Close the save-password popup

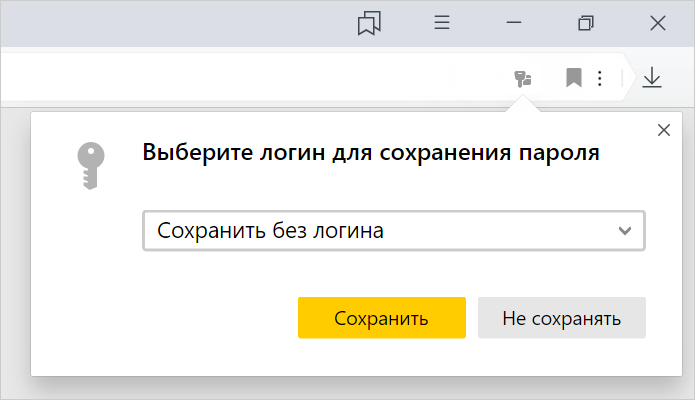[x=662, y=129]
